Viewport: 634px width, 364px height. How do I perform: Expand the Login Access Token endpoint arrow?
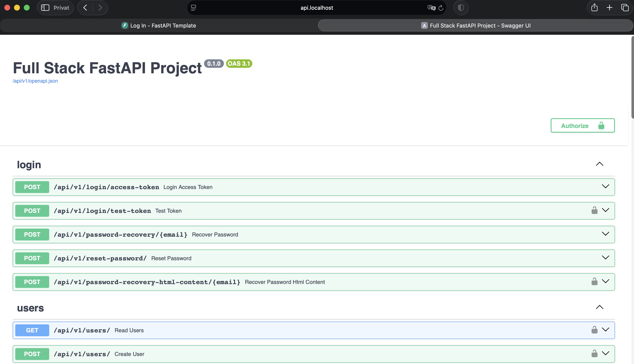(605, 186)
